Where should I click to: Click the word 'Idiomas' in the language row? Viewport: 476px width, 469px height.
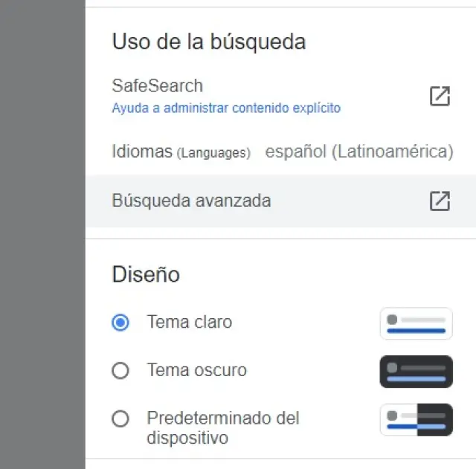click(x=142, y=152)
